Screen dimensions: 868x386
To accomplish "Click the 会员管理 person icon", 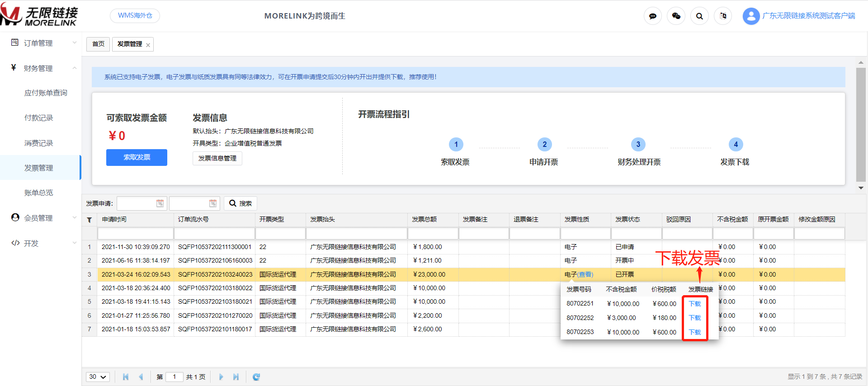I will coord(15,217).
